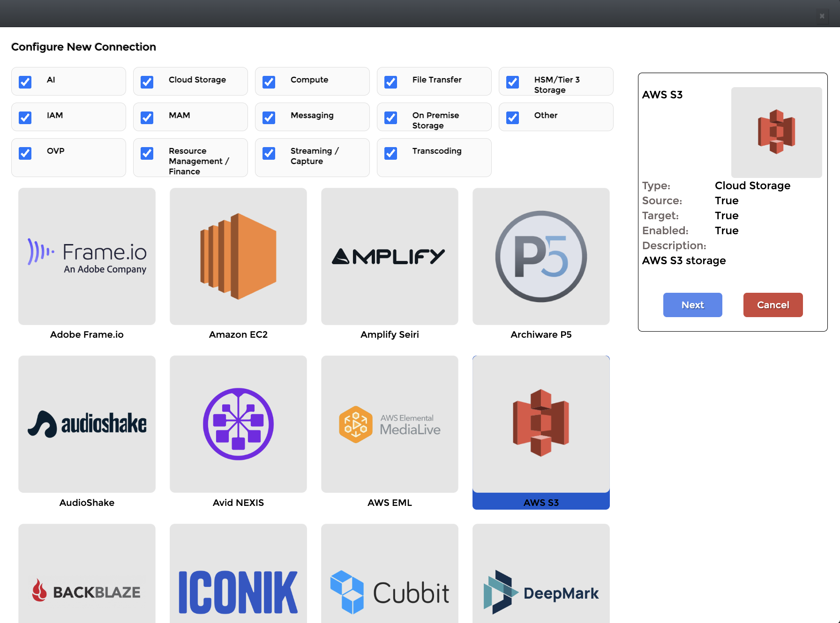Screen dimensions: 840x623
Task: Disable the Transcoding filter checkbox
Action: pyautogui.click(x=391, y=153)
